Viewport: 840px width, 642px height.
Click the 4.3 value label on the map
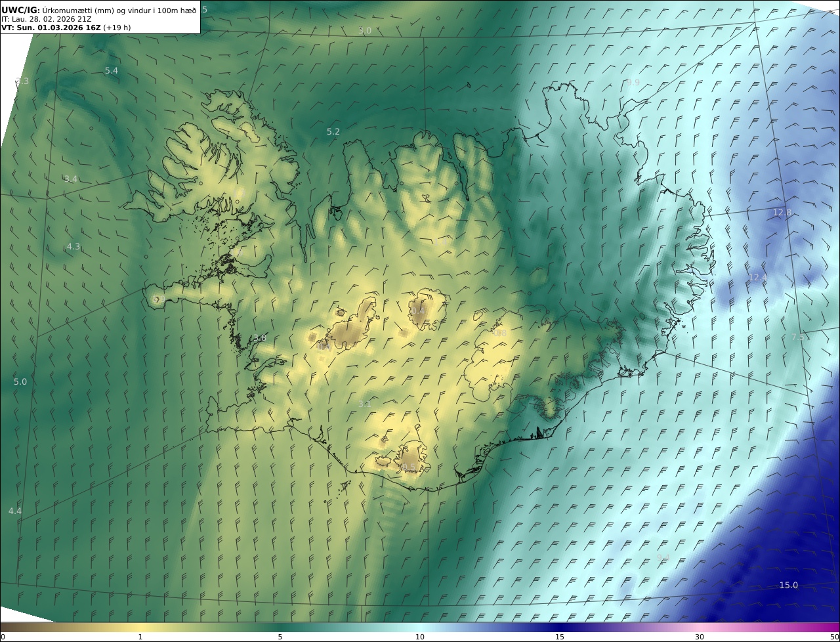73,247
